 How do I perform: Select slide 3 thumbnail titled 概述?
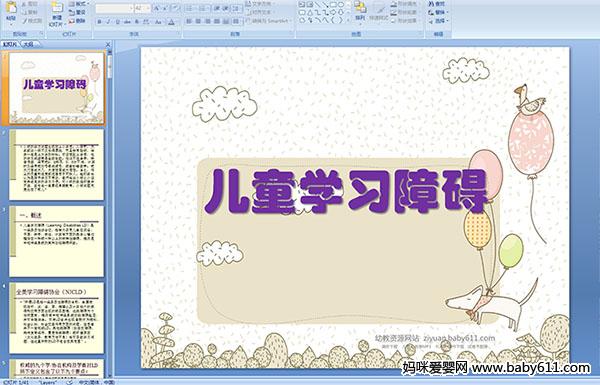[x=56, y=241]
